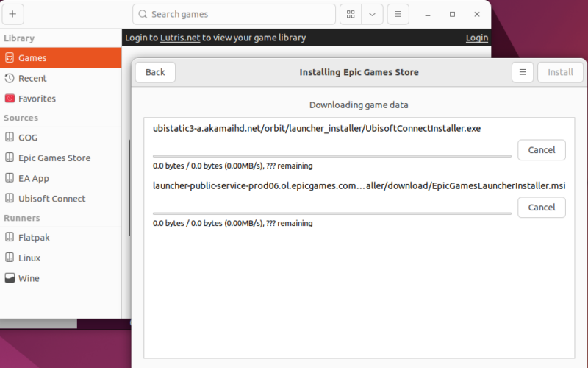
Task: Click the Runners section header
Action: 22,218
